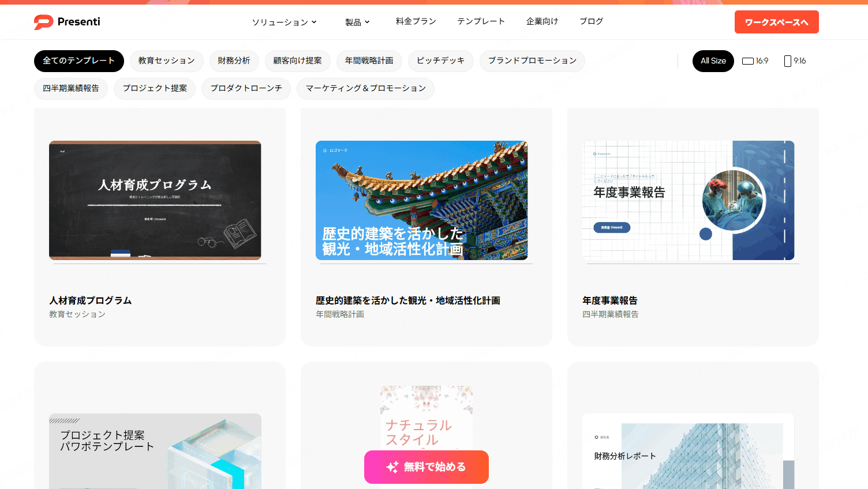Filter by 教育セッション category
Viewport: 868px width, 489px height.
[166, 61]
